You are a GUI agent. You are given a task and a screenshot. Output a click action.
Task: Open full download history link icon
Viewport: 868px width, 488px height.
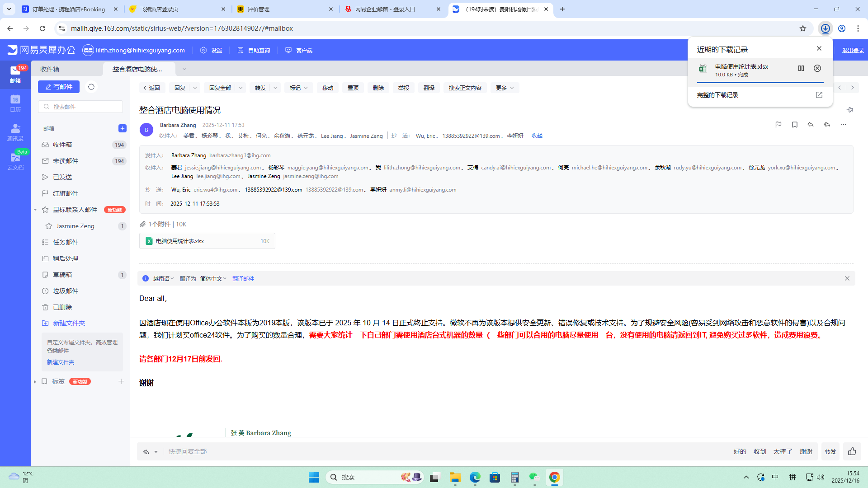(819, 95)
